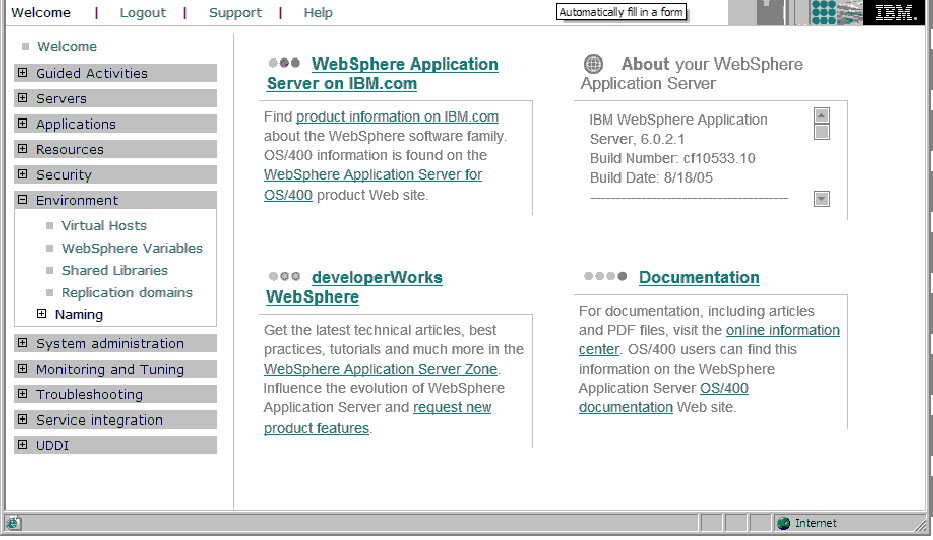Open WebSphere Application Server on IBM.com heading link
The height and width of the screenshot is (540, 933).
click(x=383, y=74)
